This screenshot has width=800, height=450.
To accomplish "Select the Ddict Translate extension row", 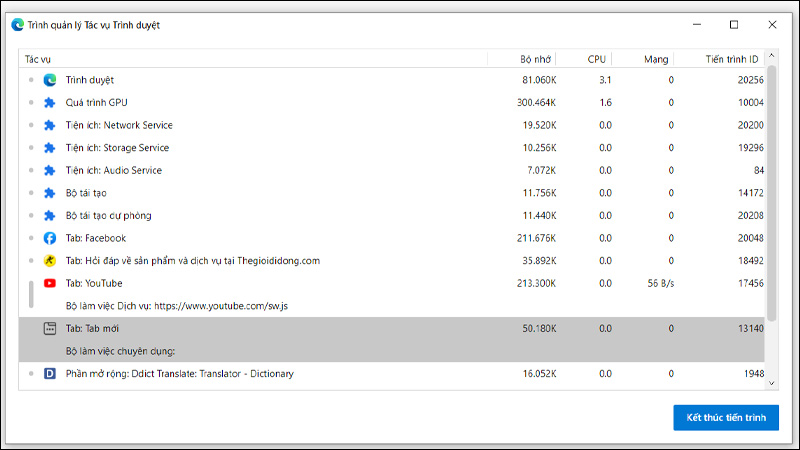I will click(392, 374).
